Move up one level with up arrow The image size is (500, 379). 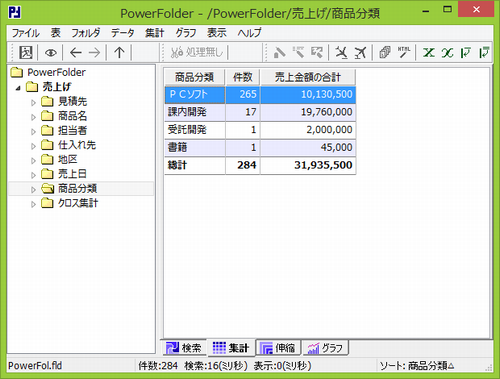[x=119, y=52]
